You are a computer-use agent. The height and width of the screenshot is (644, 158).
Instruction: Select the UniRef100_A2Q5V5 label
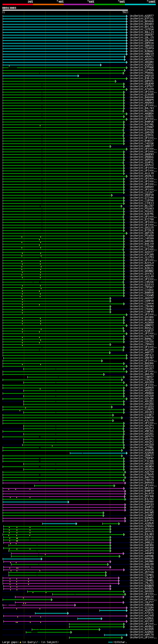point(142,610)
